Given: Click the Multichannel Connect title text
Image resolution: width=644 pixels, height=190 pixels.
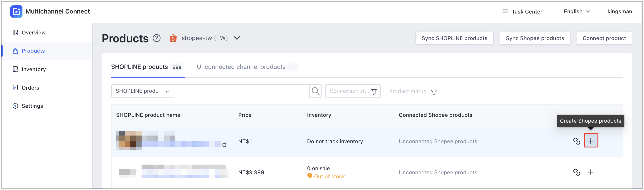Looking at the screenshot, I should point(58,11).
